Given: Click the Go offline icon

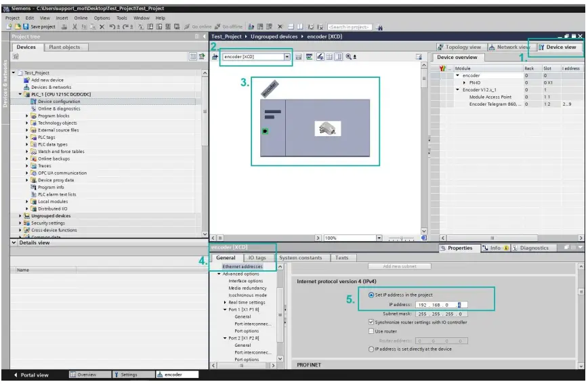Looking at the screenshot, I should tap(217, 26).
